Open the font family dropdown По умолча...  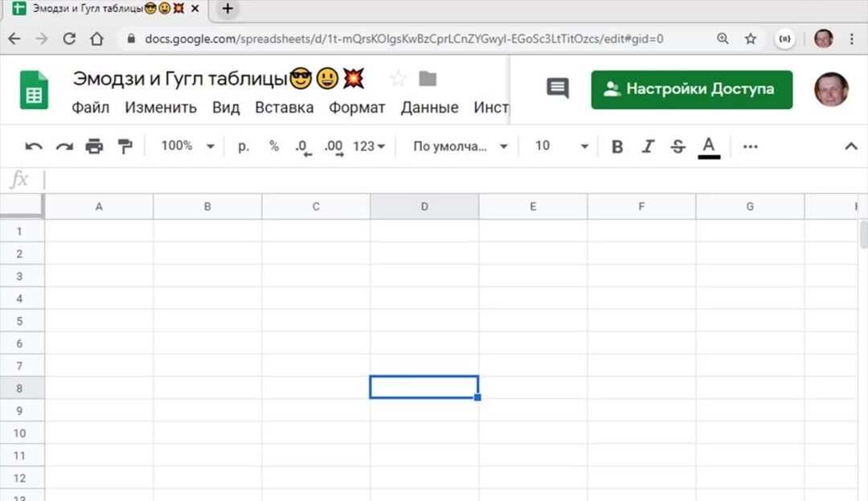point(460,146)
